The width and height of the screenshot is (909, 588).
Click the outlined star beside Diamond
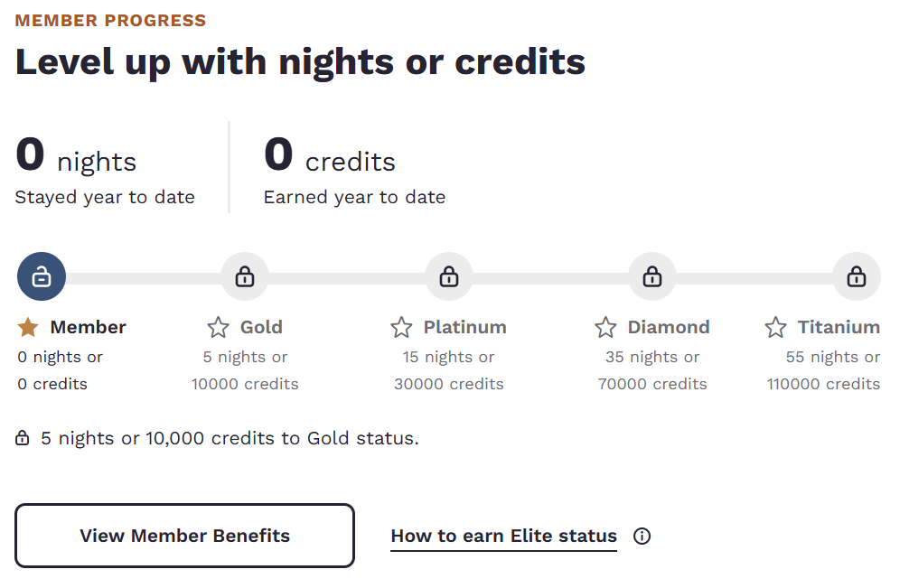605,327
